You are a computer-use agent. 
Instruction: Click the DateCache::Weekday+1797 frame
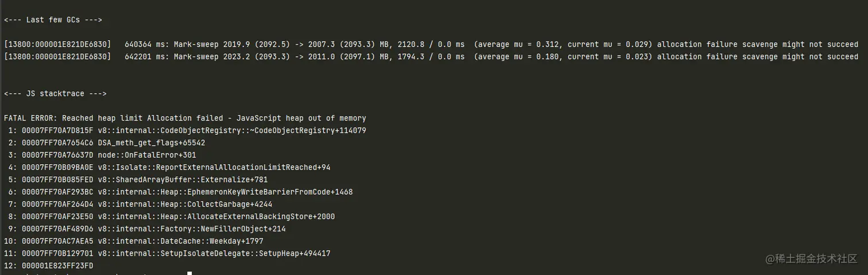(180, 241)
